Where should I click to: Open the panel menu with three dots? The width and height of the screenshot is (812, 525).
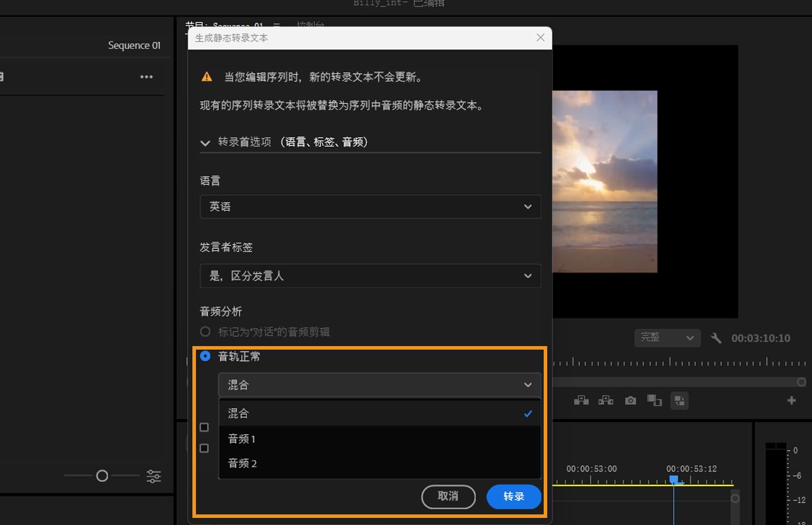point(146,76)
